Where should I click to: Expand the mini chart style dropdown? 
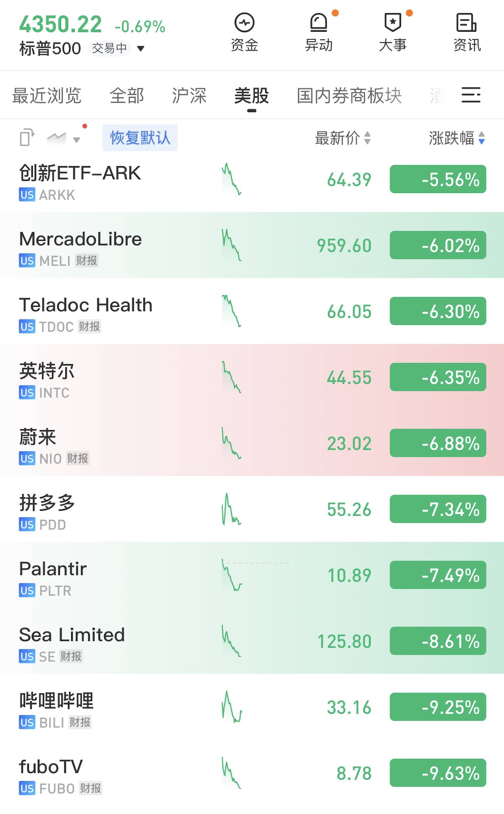[77, 140]
